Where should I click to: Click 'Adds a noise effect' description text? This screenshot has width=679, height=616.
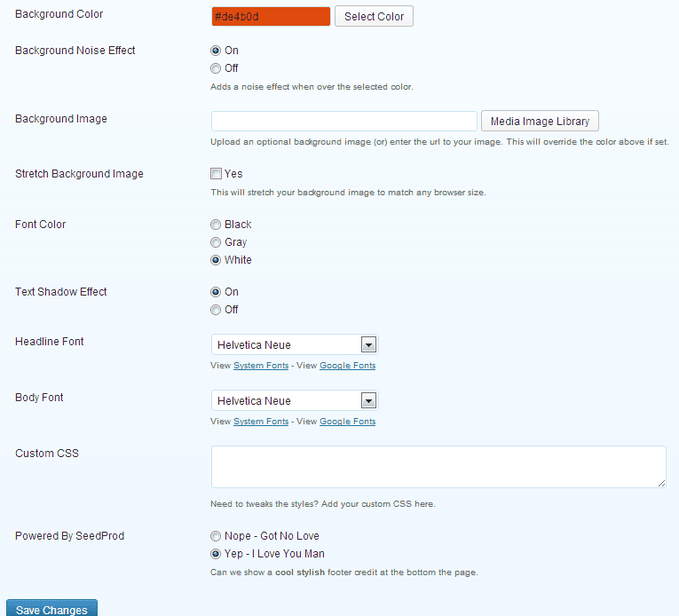coord(312,87)
